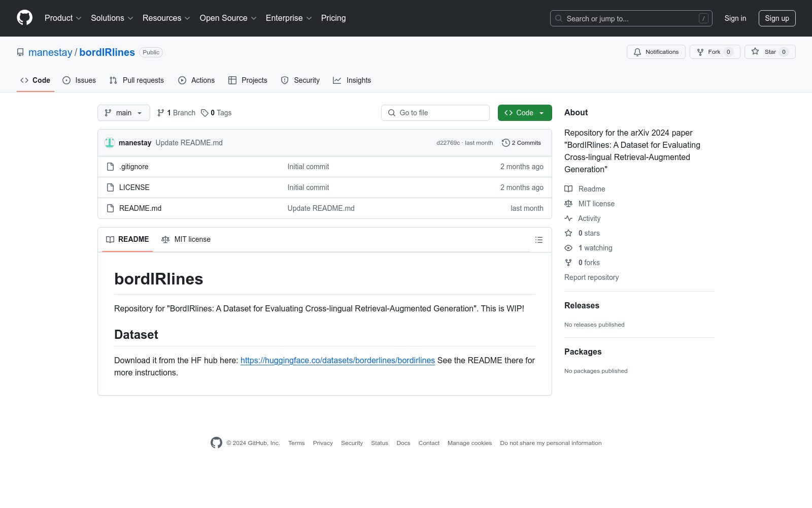Click the search magnifier icon in header

coord(559,18)
